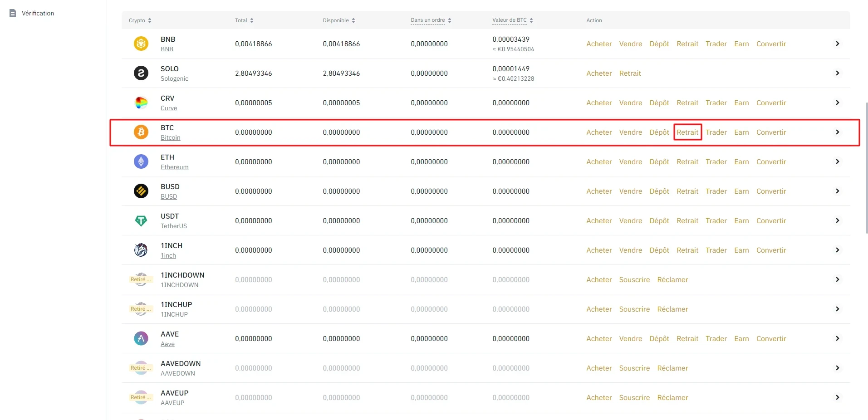Expand the ETH row chevron
Viewport: 868px width, 420px height.
(x=838, y=161)
